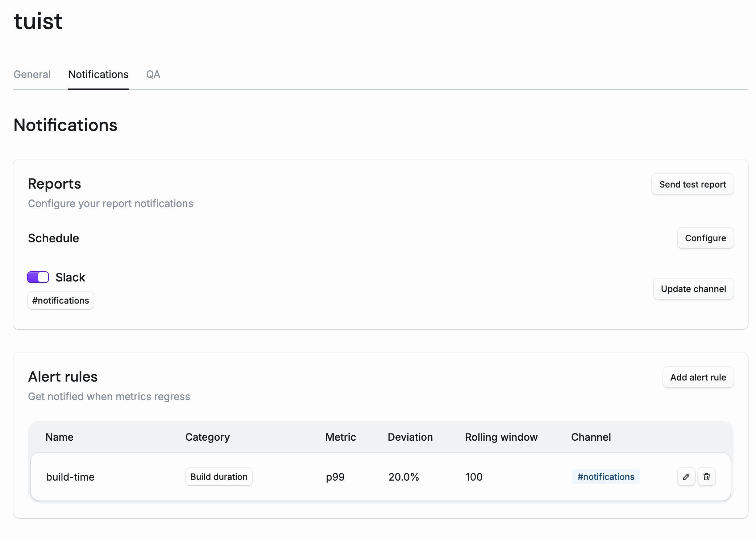Click Send test report
This screenshot has width=756, height=539.
pos(692,184)
